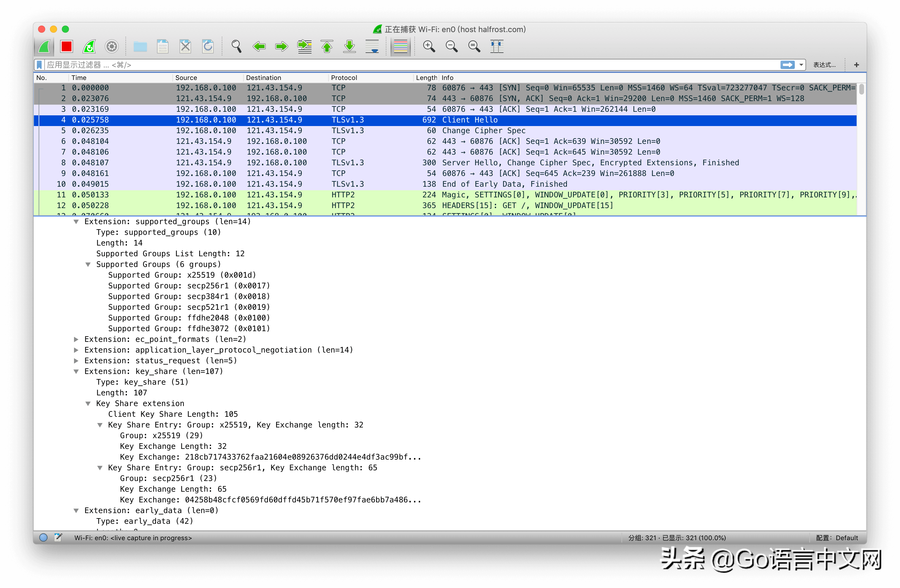Jump to first packet icon

click(327, 46)
